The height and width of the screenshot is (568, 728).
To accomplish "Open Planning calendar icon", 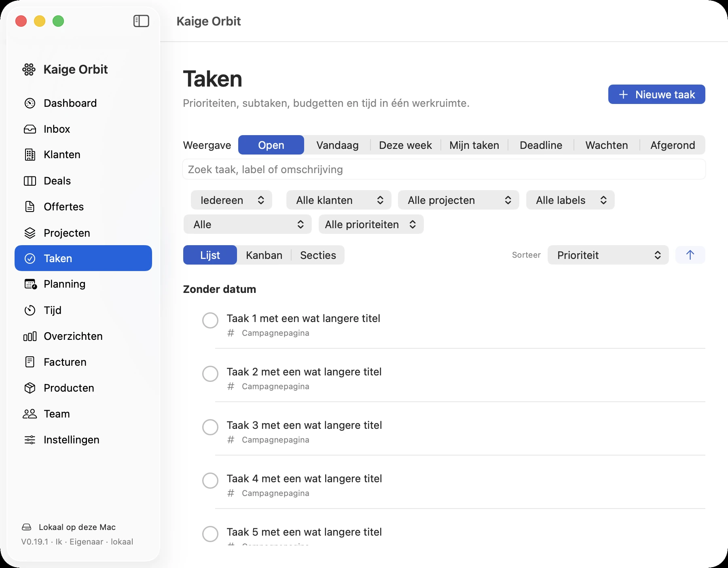I will [x=30, y=284].
